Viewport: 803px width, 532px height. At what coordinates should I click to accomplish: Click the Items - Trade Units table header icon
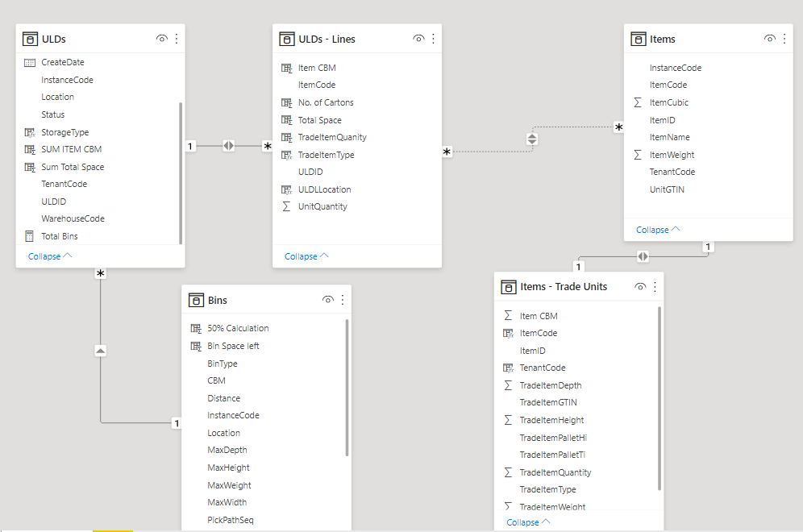click(x=509, y=287)
